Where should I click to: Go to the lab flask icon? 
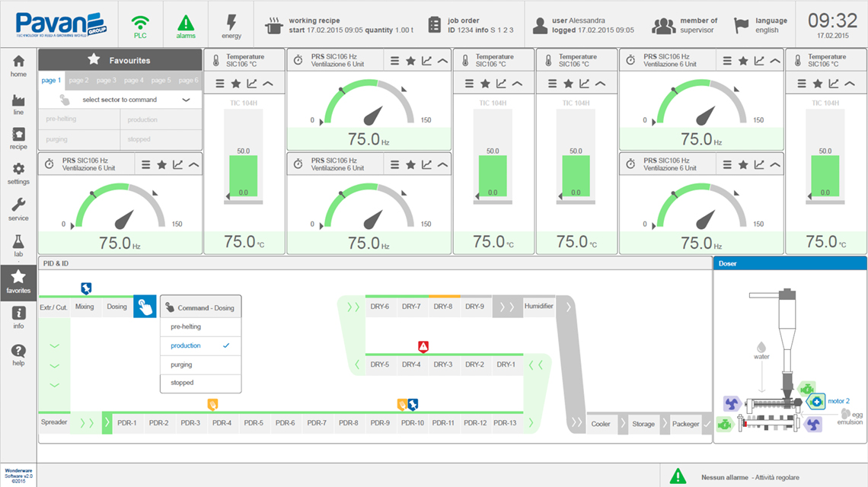[x=18, y=246]
